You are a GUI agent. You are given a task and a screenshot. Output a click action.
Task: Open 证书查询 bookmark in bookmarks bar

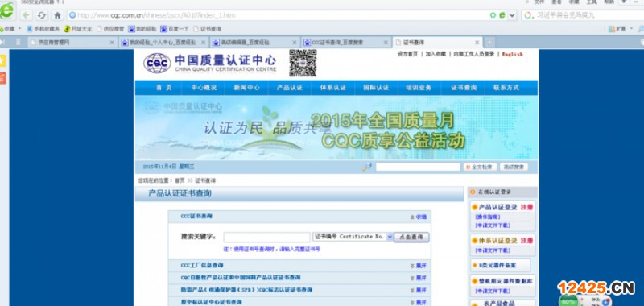click(208, 29)
